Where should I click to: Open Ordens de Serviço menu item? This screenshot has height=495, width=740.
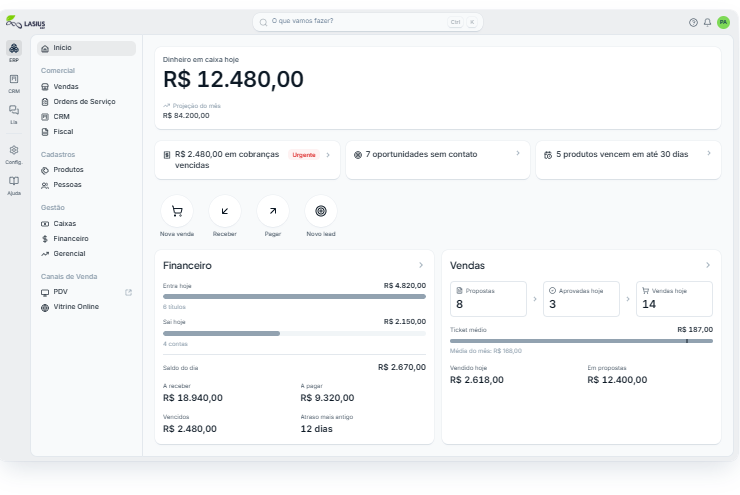[x=86, y=101]
